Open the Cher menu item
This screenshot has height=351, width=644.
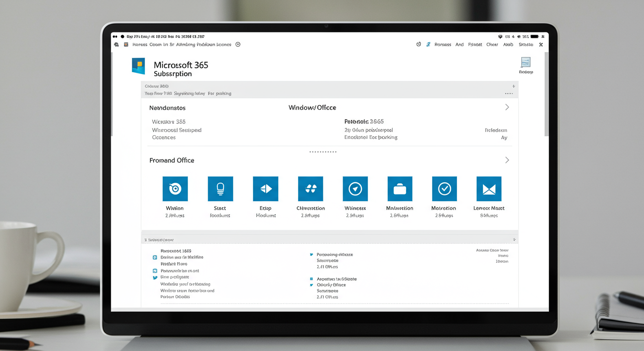pyautogui.click(x=492, y=45)
